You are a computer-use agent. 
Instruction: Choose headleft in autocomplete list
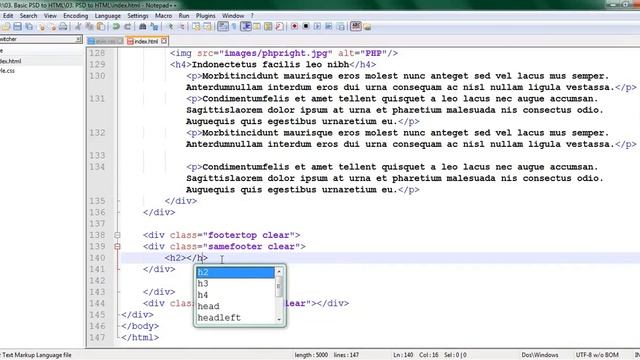[x=236, y=318]
